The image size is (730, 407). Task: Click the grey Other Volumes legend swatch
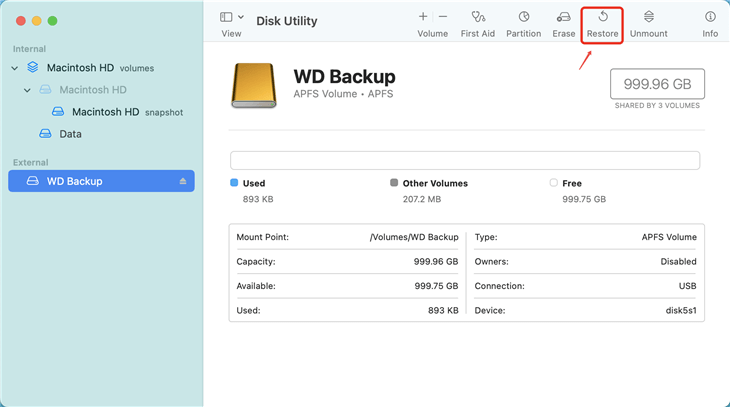click(x=394, y=183)
